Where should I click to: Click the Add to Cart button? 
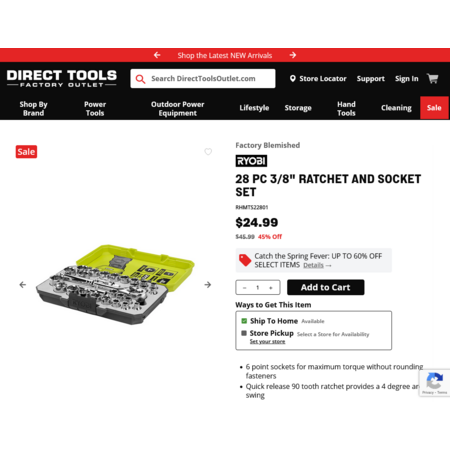(325, 287)
